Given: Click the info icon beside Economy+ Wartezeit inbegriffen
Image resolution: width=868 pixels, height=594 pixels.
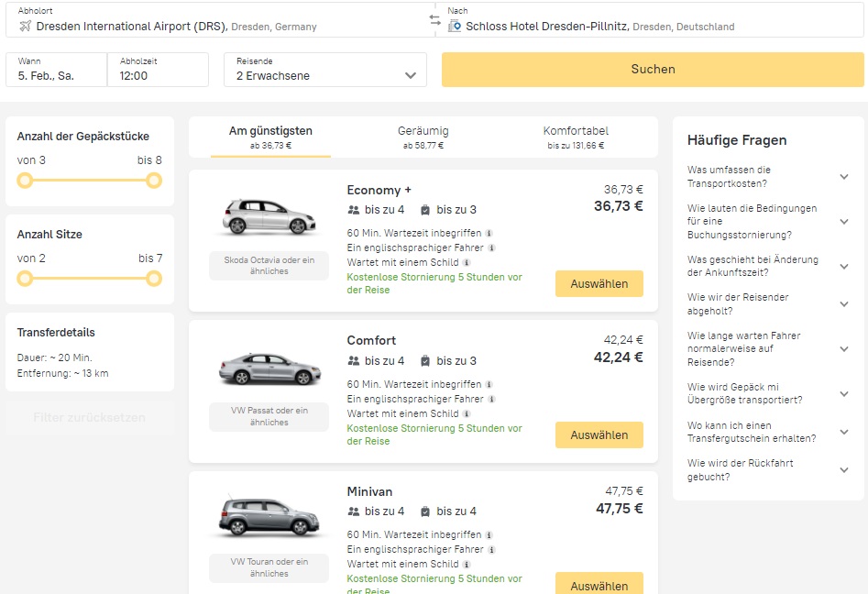Looking at the screenshot, I should [x=489, y=233].
